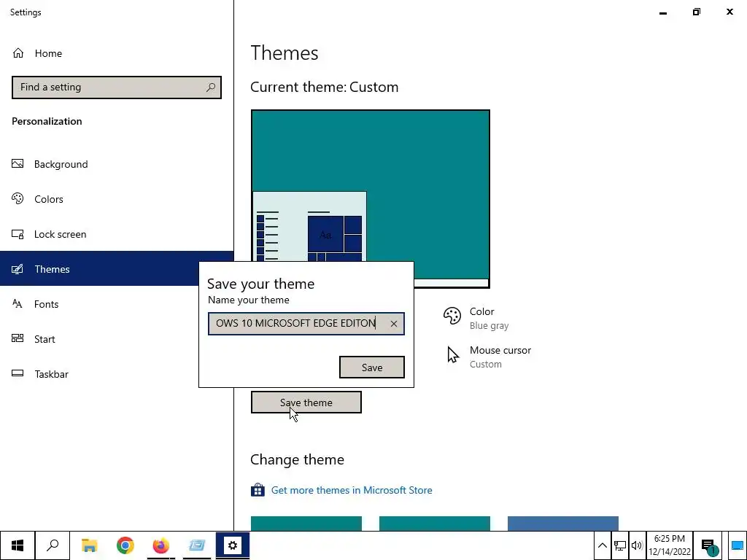Open Background personalization page

[x=117, y=164]
